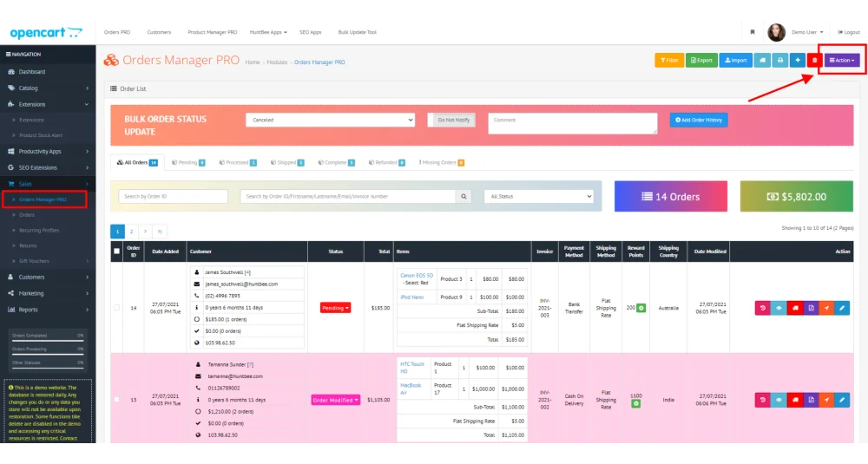Image resolution: width=868 pixels, height=464 pixels.
Task: Click the bulk update Comment text area
Action: (x=572, y=123)
